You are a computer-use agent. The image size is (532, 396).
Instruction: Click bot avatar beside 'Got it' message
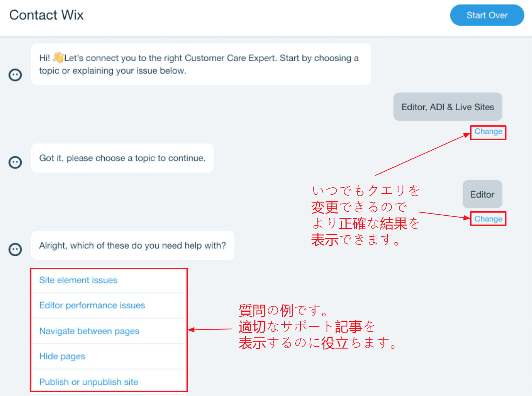pyautogui.click(x=15, y=162)
